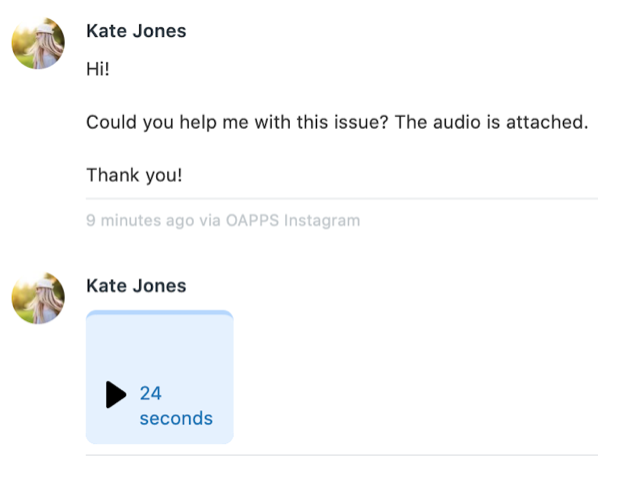The width and height of the screenshot is (636, 486).
Task: Open the "24 seconds" audio link
Action: tap(176, 406)
